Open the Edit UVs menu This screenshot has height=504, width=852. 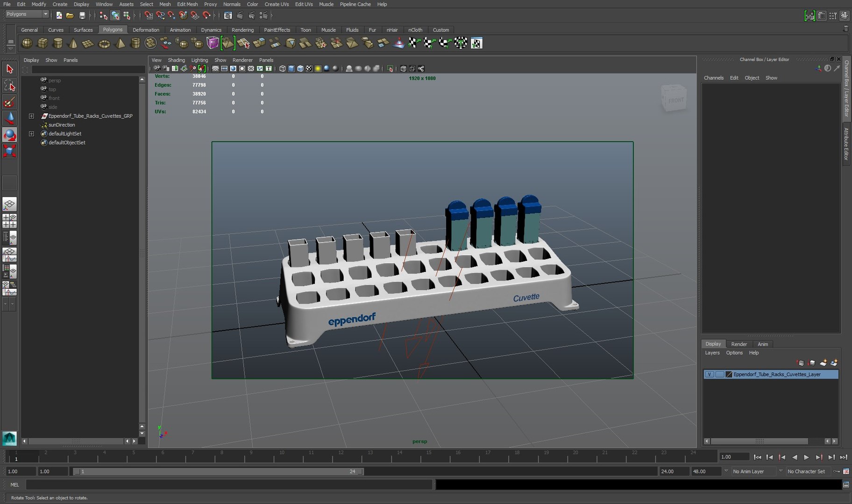pos(304,4)
